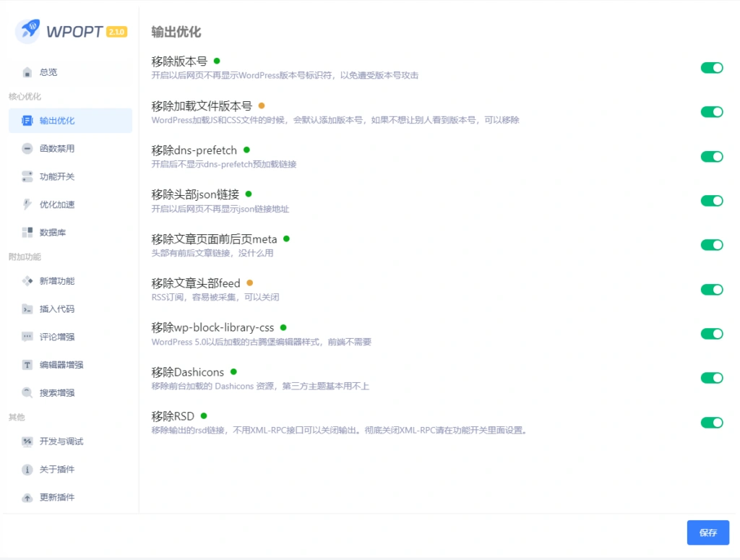Click the 搜索增强 magnifier icon
The image size is (740, 560).
(27, 392)
